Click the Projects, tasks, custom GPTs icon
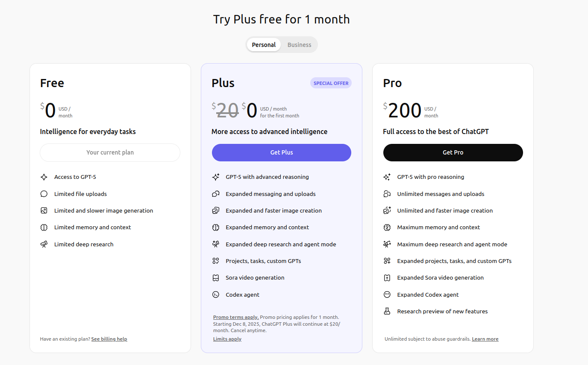Image resolution: width=588 pixels, height=365 pixels. (x=216, y=261)
